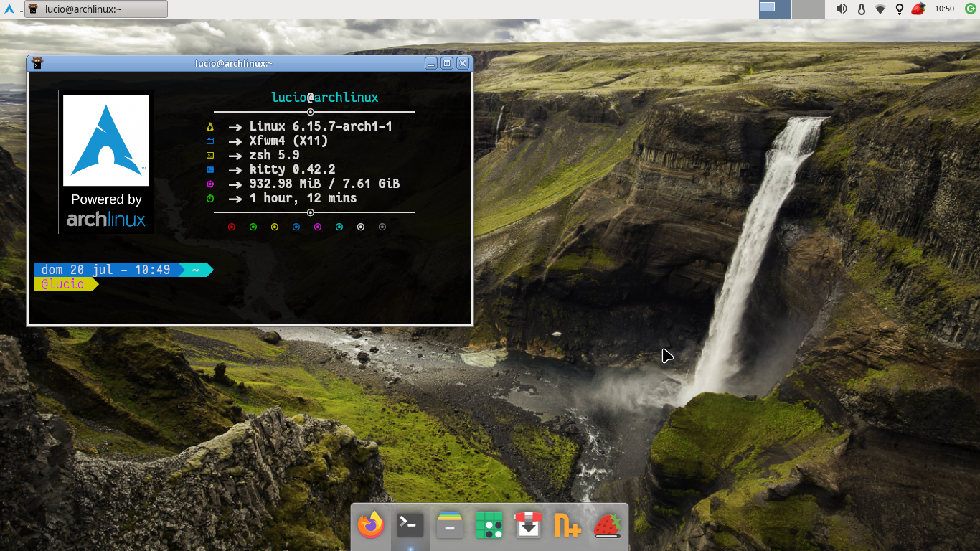Open Firefox from the dock
Screen dimensions: 980x551
click(371, 525)
